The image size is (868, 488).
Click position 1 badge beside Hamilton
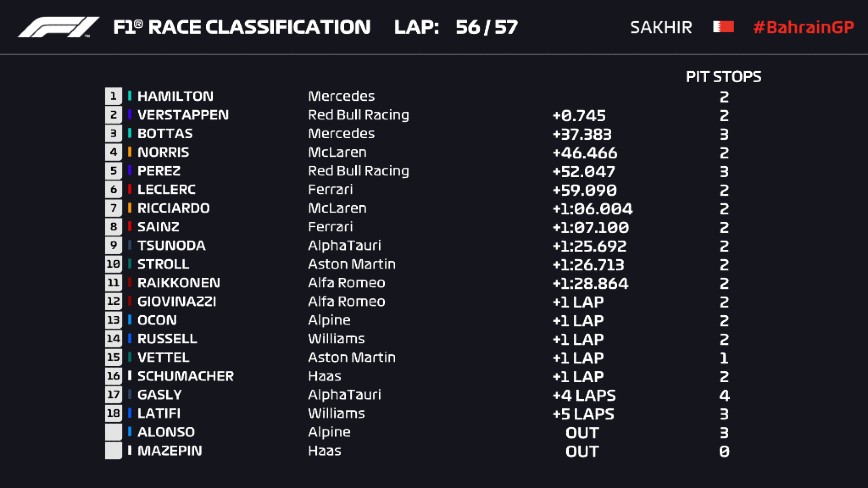113,96
